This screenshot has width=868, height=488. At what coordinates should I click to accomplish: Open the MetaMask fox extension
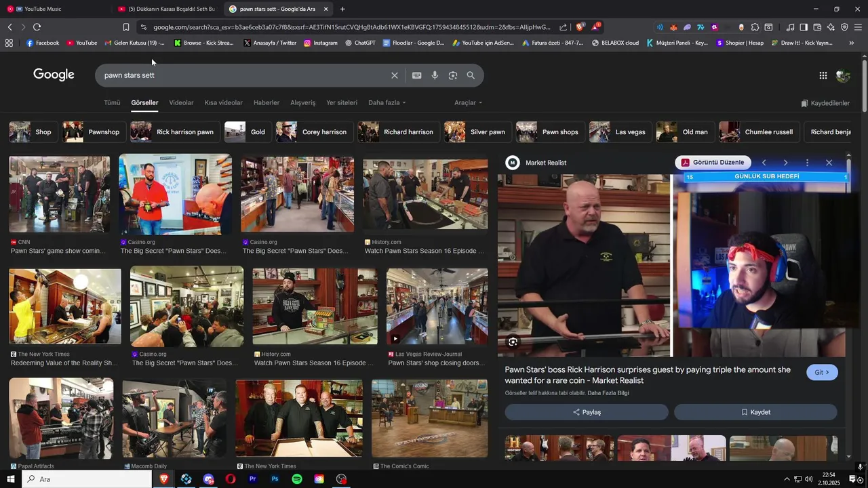(x=673, y=27)
